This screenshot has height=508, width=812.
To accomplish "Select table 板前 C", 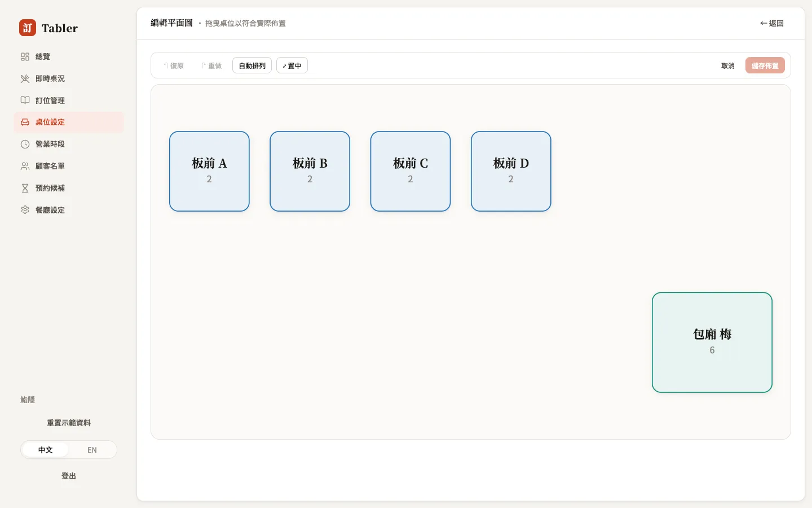I will coord(411,172).
